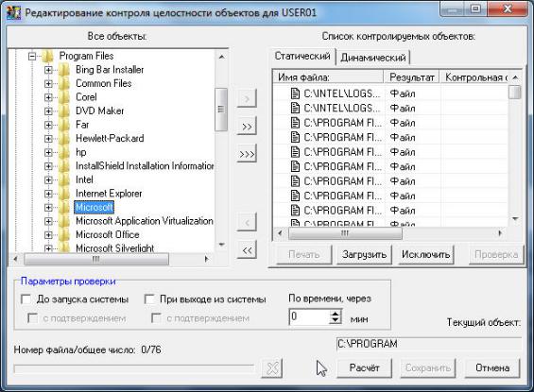Click the first C:\INTEL\LOGS file icon
The height and width of the screenshot is (392, 534).
coord(295,94)
